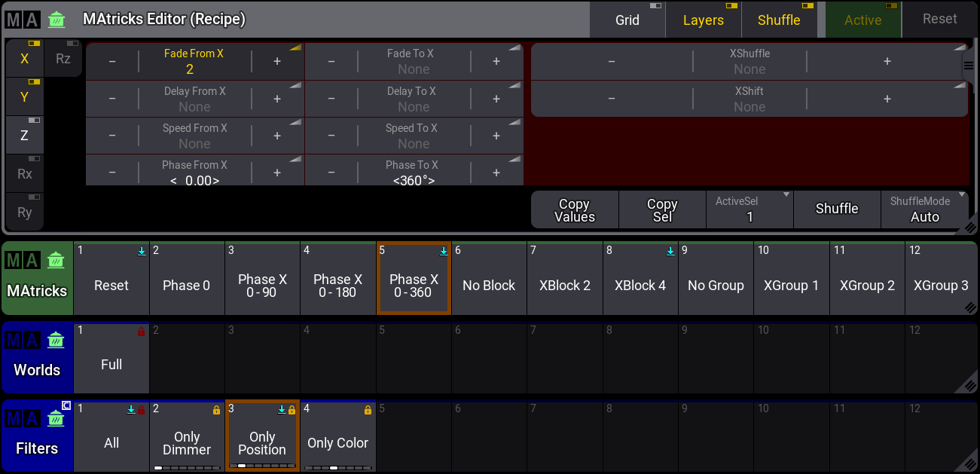
Task: Select the Phase X 0 - 180 MAtricks item
Action: (337, 286)
